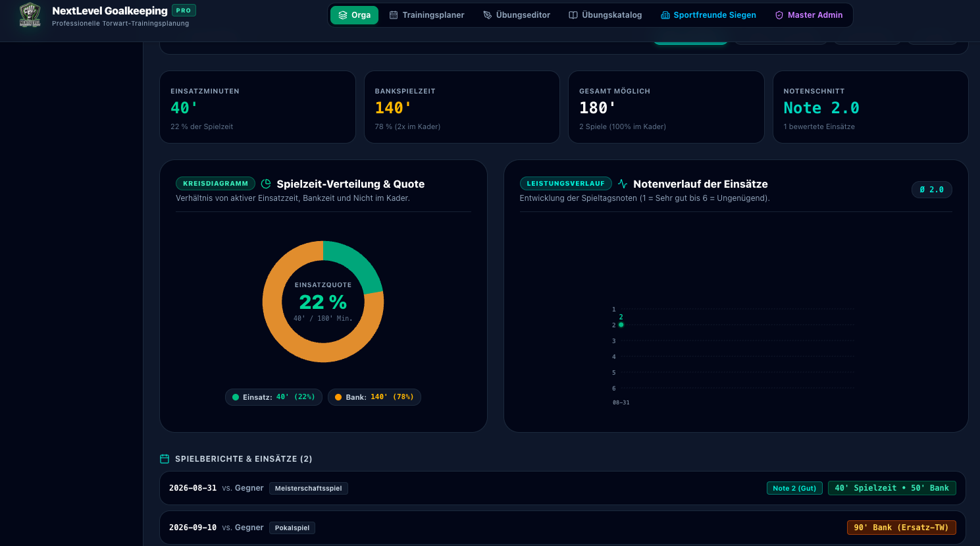Click the KREISDIAGRAMM badge
Screen dimensions: 980x546
215,184
